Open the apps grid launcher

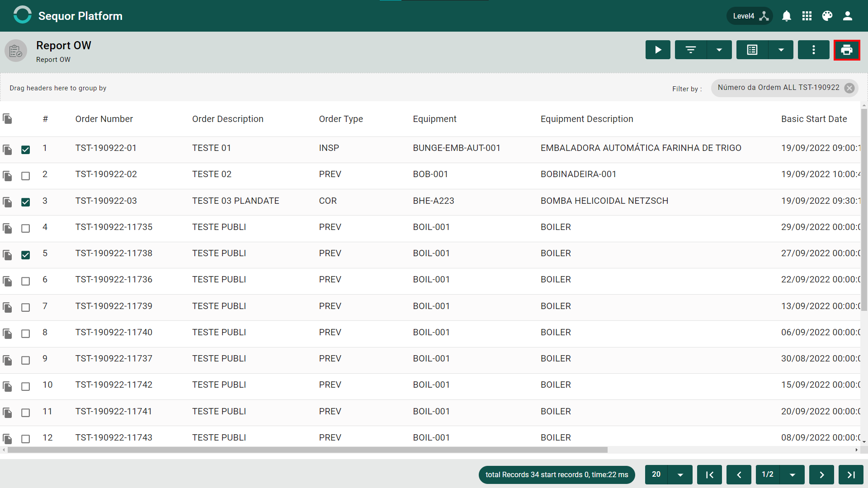(807, 16)
